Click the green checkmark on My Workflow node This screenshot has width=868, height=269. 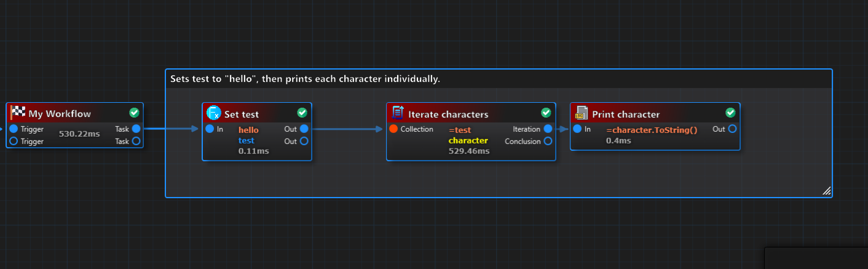[135, 113]
